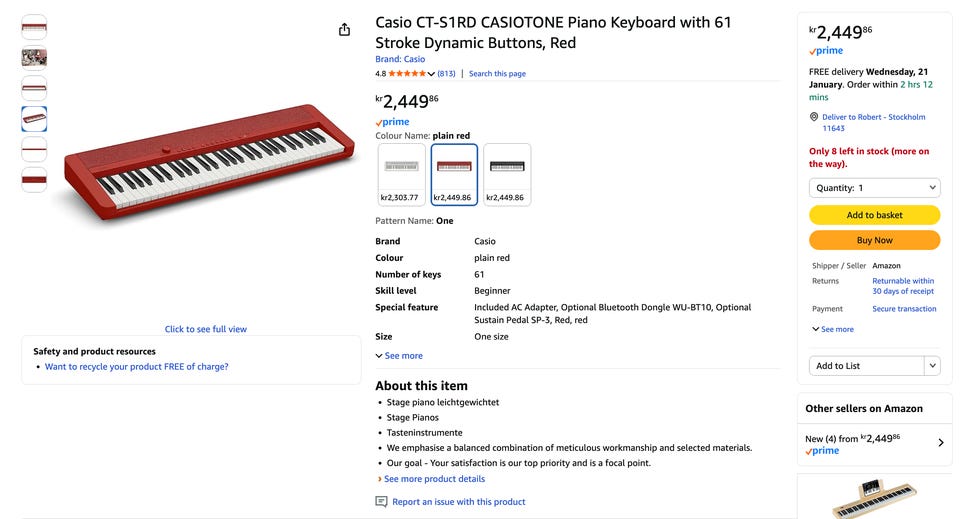Select the plain red colour swatch

tap(454, 174)
